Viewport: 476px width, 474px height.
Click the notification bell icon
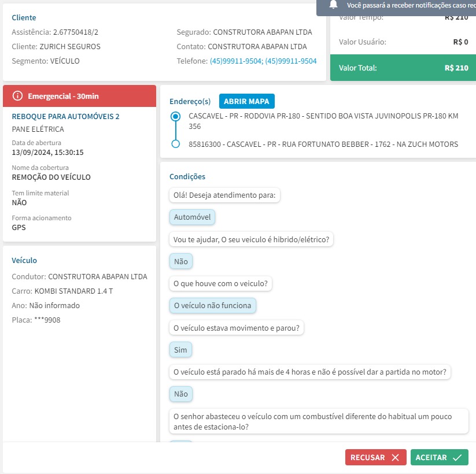point(333,5)
